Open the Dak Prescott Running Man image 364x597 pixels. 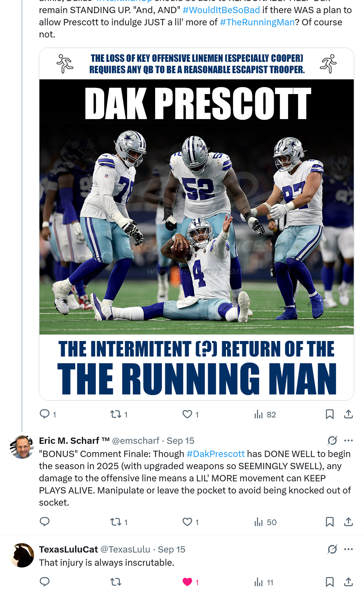point(196,224)
